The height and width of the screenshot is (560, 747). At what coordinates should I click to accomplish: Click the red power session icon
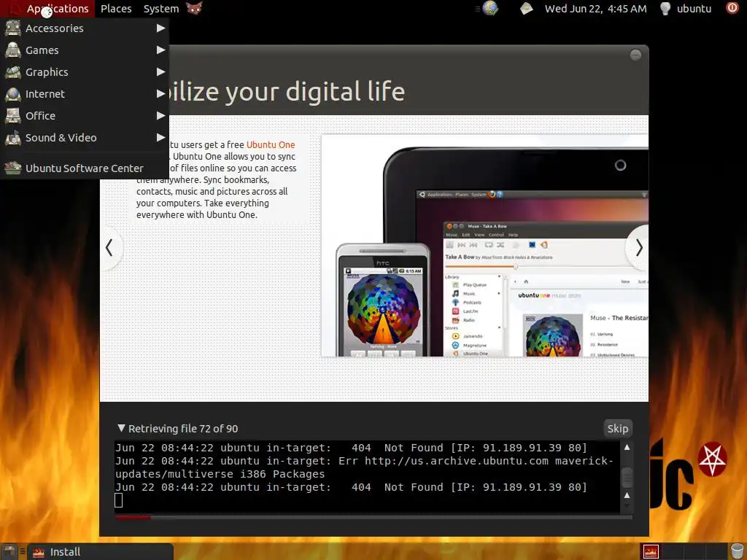732,8
